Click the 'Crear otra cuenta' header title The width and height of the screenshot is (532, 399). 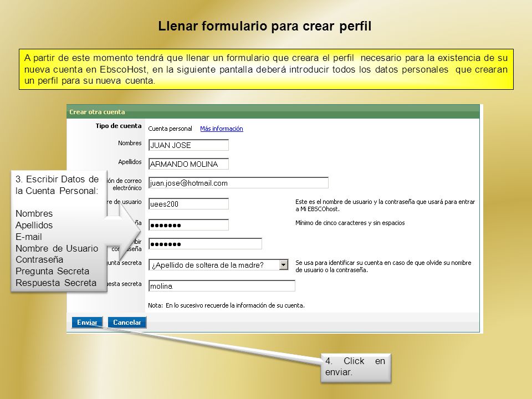click(97, 112)
